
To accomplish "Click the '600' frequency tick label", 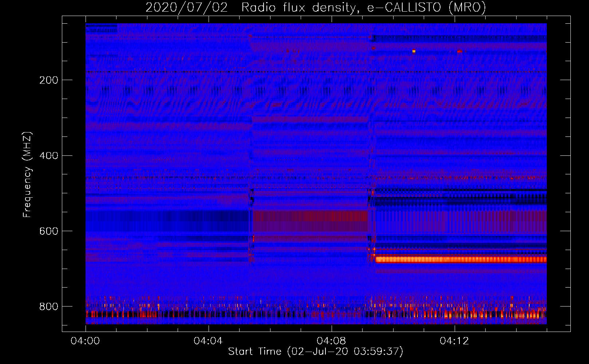I will tap(49, 232).
